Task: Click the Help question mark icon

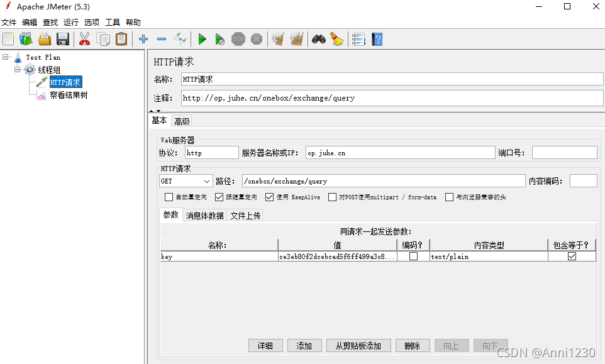Action: click(x=377, y=40)
